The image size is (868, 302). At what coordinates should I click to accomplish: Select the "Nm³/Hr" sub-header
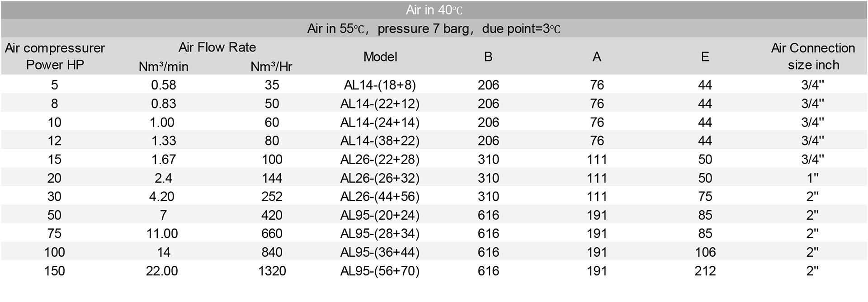pos(271,66)
